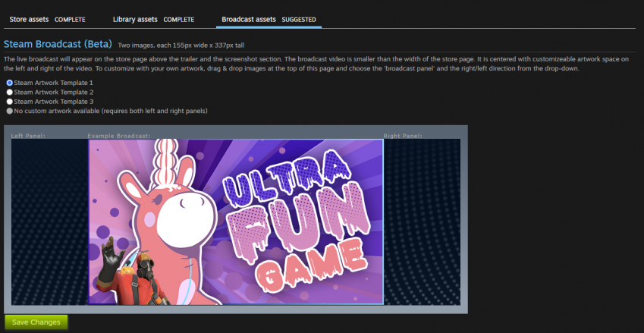Select No custom artwork available radio option
The height and width of the screenshot is (333, 644).
[9, 111]
